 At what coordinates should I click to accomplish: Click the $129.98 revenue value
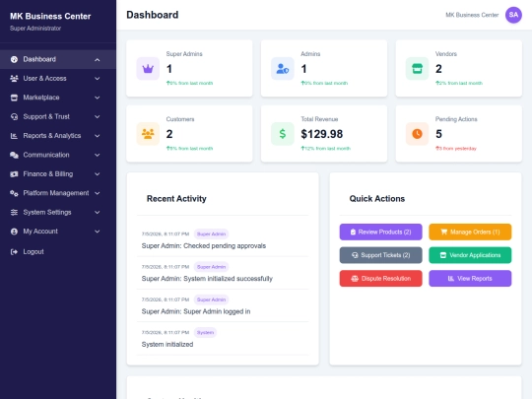click(x=321, y=134)
